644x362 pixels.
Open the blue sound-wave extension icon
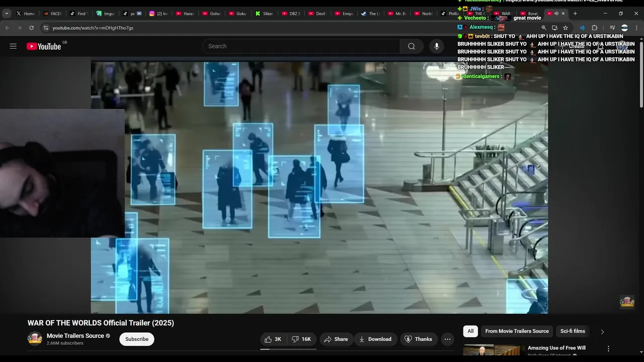[x=582, y=28]
